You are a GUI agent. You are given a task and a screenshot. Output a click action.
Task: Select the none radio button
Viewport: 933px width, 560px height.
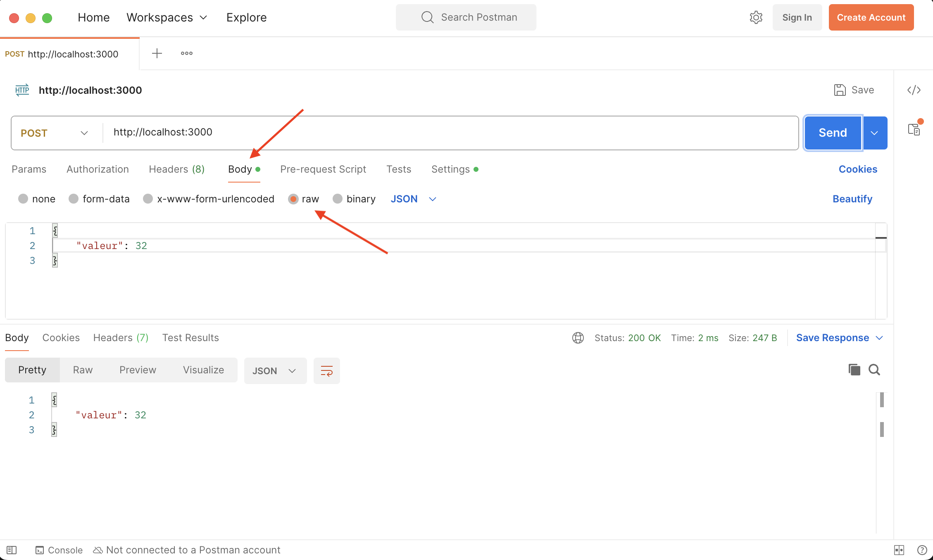(23, 198)
